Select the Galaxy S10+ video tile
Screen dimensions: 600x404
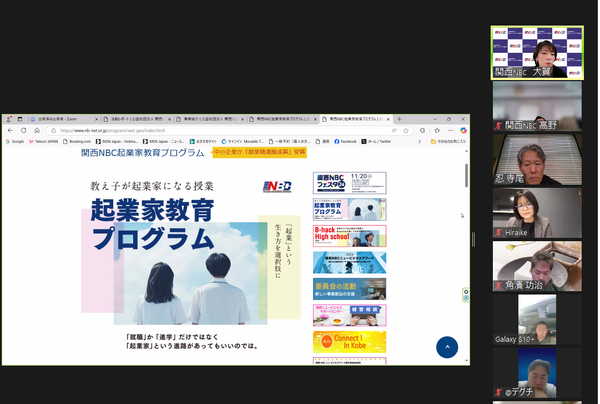pos(537,319)
